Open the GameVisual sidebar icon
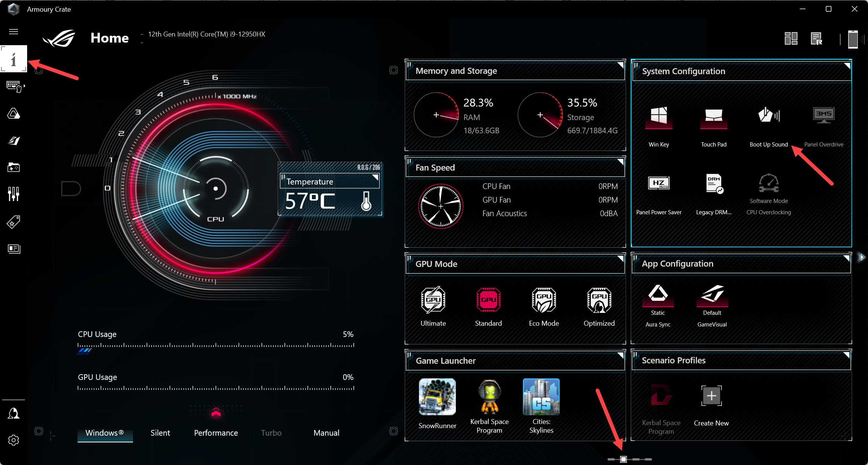Screen dimensions: 868x465 click(x=14, y=140)
